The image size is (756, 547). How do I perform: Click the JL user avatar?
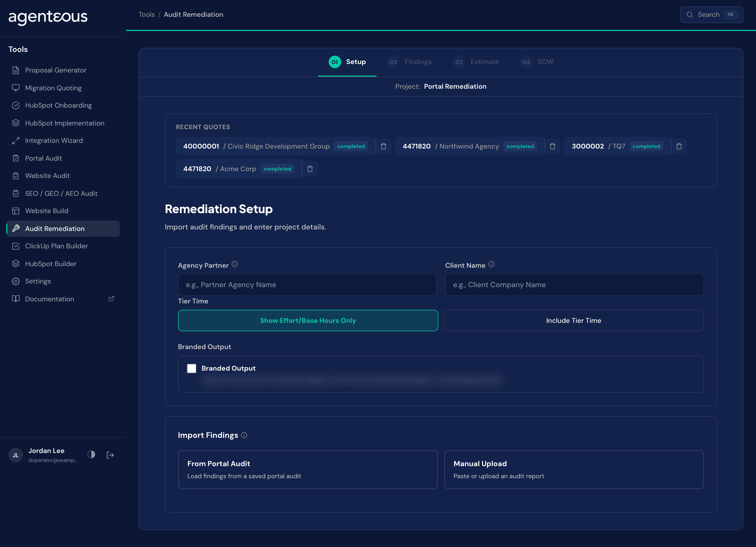16,455
